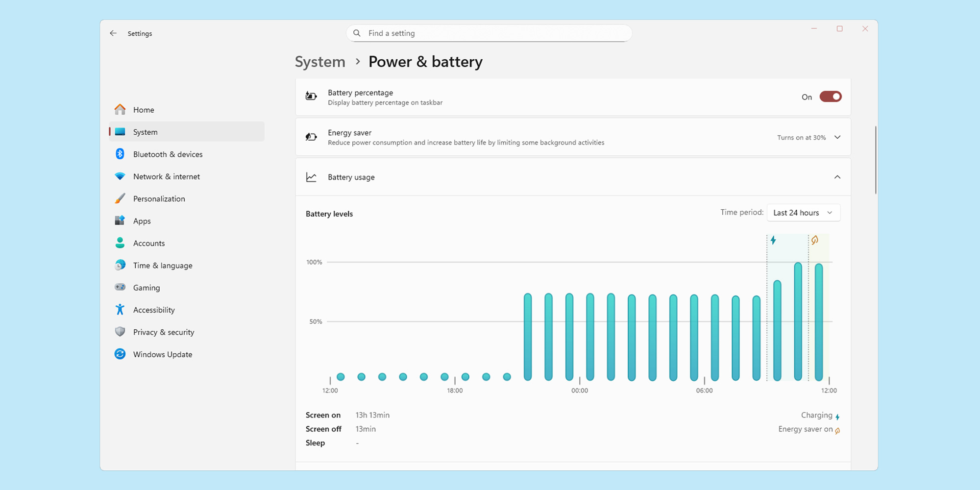Click the Battery usage chart icon
This screenshot has height=490, width=980.
coord(311,177)
